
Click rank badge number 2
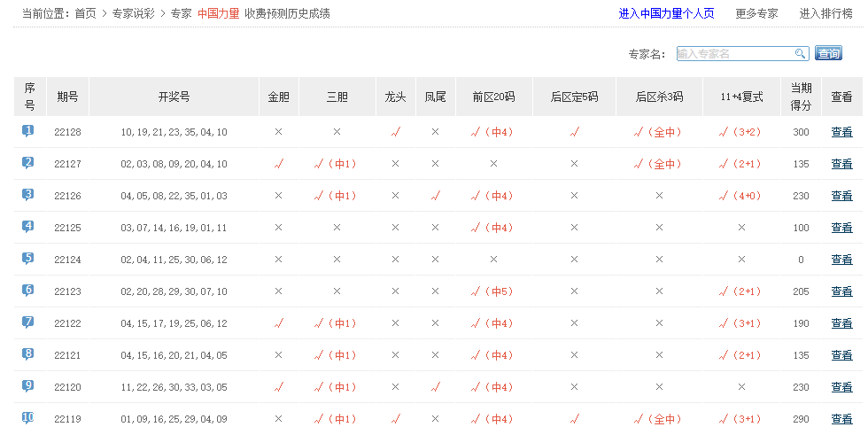tap(28, 163)
